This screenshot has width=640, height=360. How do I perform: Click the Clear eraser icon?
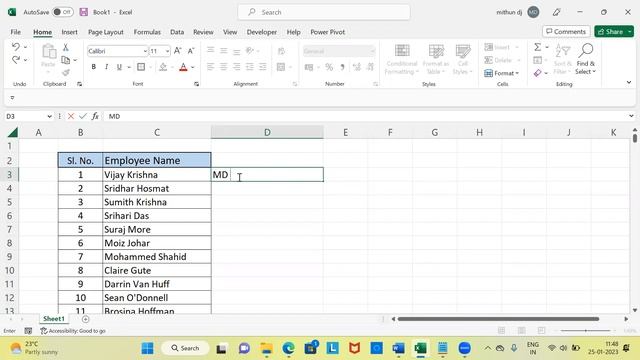coord(538,73)
